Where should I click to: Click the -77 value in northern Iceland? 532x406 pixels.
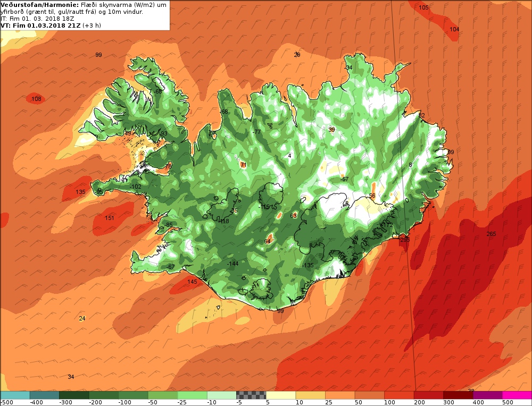[x=256, y=132]
